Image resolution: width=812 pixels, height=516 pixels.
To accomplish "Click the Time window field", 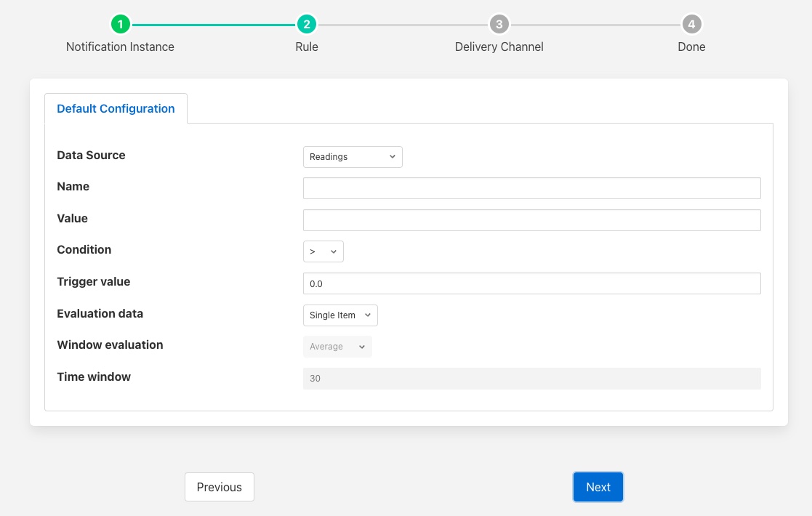I will click(x=531, y=379).
